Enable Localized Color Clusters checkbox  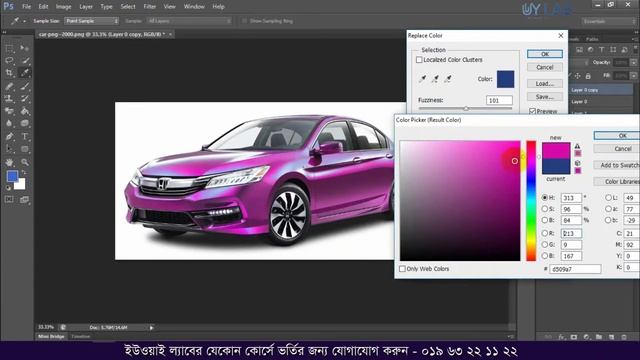pos(419,60)
